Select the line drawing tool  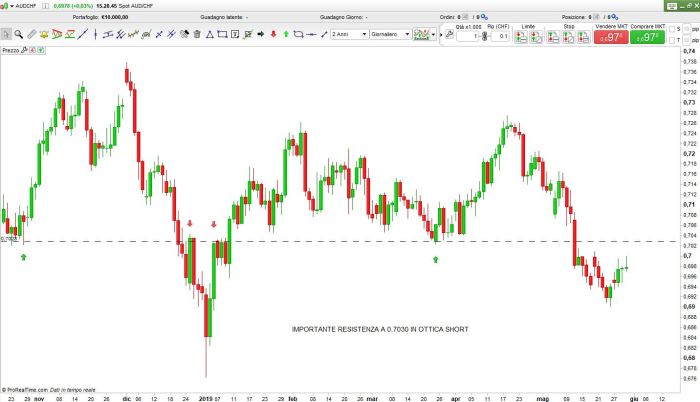tap(83, 34)
